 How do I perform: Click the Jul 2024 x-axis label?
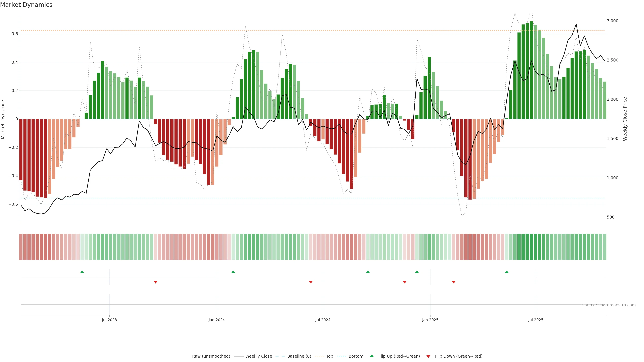[x=323, y=320]
